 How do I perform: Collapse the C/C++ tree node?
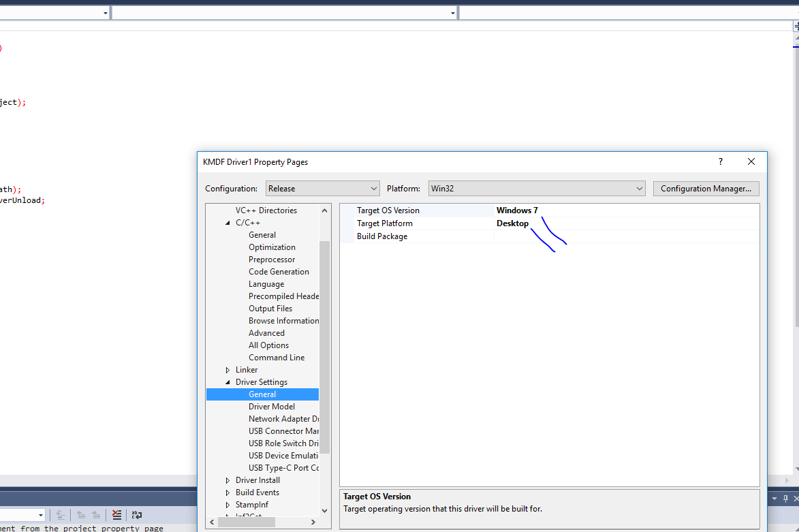228,223
